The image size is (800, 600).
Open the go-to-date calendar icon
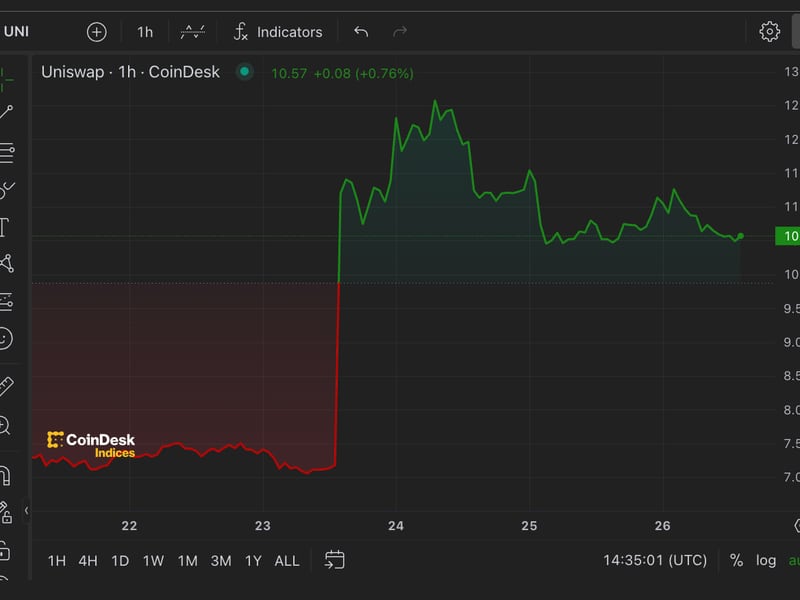click(x=334, y=561)
